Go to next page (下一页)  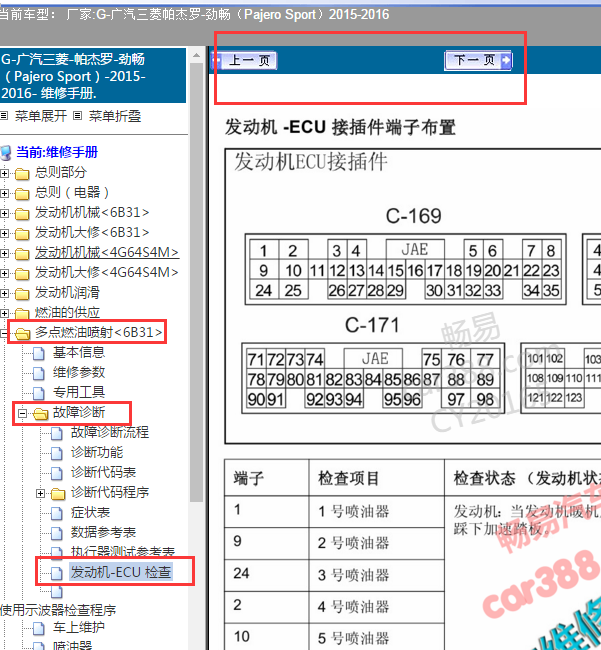click(x=478, y=61)
